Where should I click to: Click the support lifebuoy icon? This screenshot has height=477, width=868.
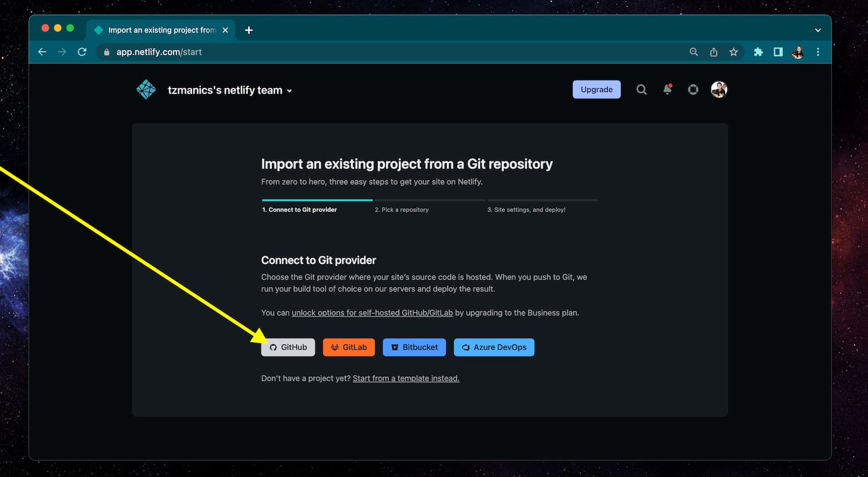pyautogui.click(x=693, y=89)
